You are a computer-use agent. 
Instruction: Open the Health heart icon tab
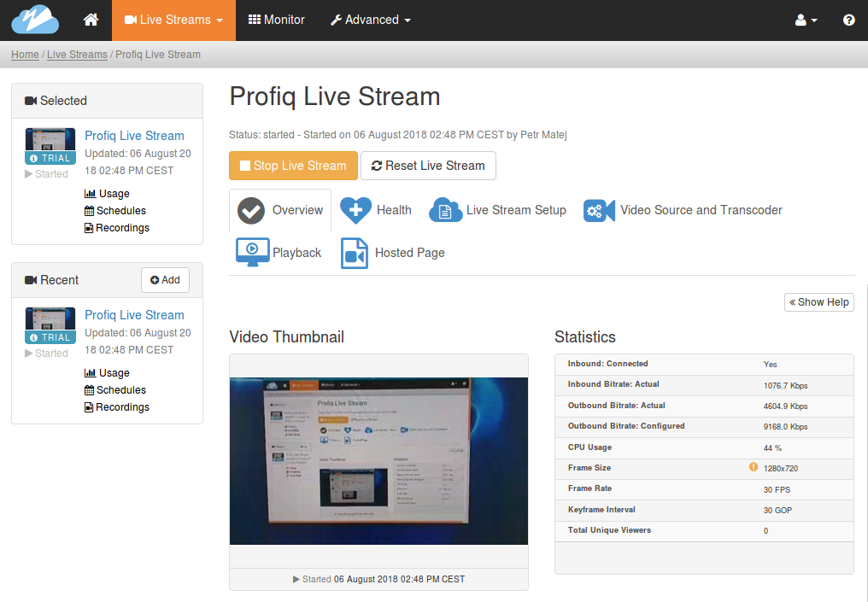355,210
